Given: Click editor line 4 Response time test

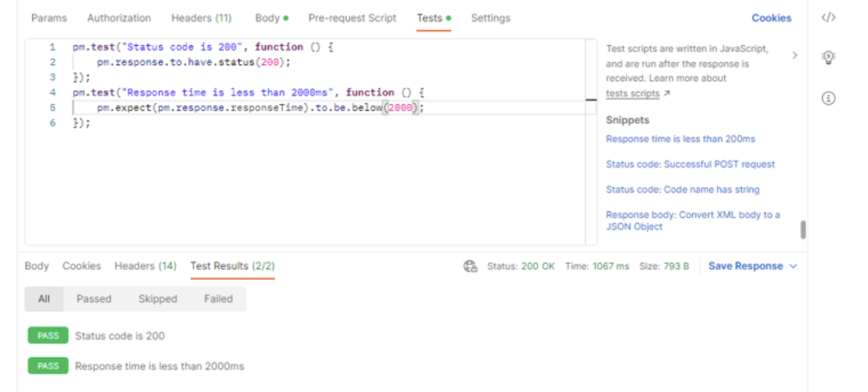Looking at the screenshot, I should click(x=249, y=92).
